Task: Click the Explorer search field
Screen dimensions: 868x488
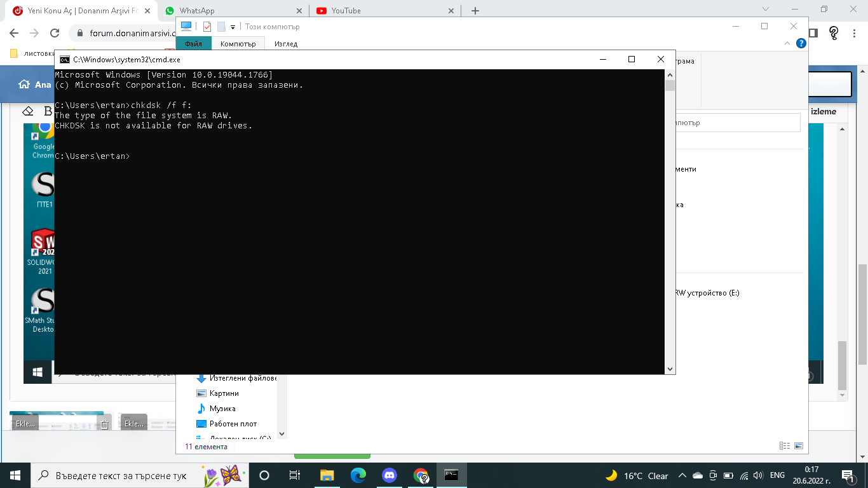Action: 737,123
